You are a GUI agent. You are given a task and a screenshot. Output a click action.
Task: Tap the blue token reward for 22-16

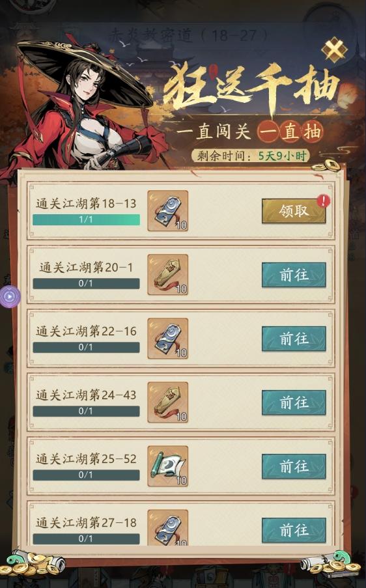[x=167, y=338]
